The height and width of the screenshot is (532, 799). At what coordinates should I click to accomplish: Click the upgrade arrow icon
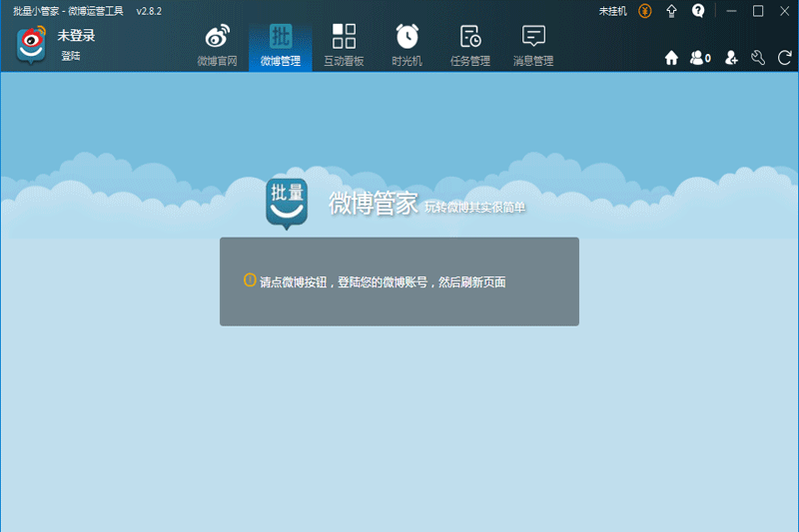[x=672, y=11]
